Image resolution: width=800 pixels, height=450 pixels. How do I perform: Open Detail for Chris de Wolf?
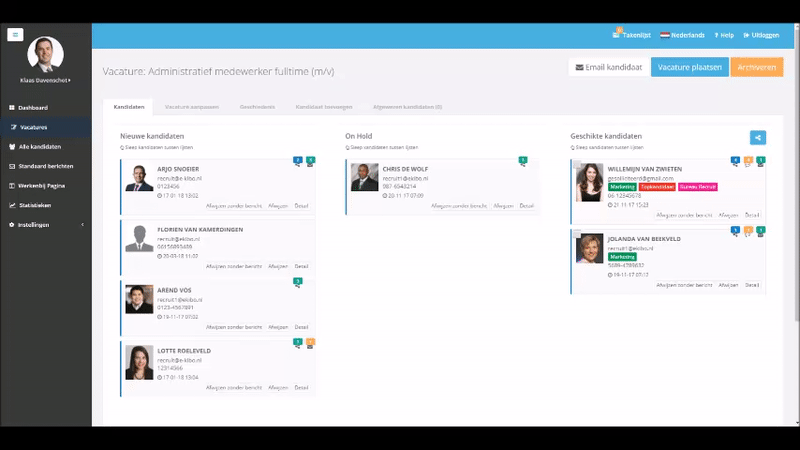click(527, 206)
